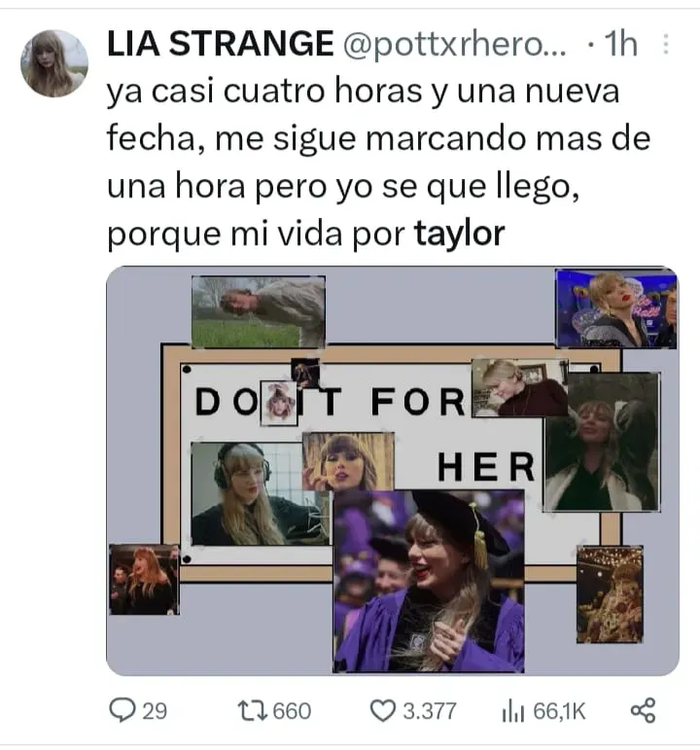This screenshot has width=700, height=750.
Task: Click the 66,1K views count
Action: click(559, 711)
